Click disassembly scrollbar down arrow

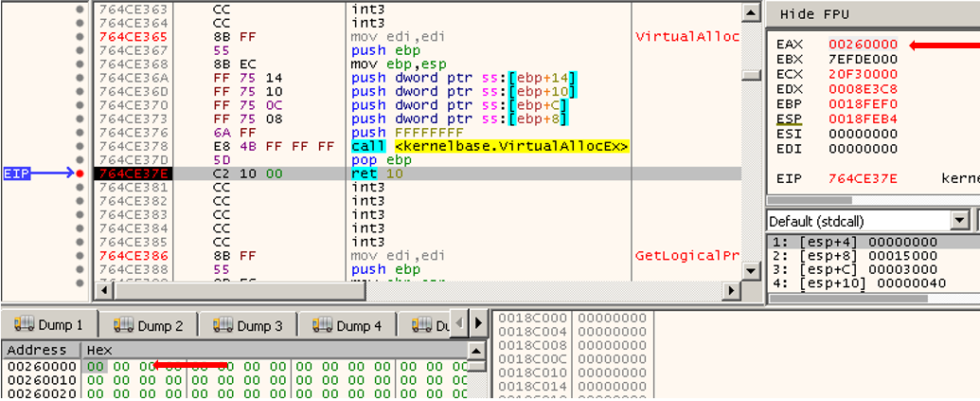tap(751, 270)
